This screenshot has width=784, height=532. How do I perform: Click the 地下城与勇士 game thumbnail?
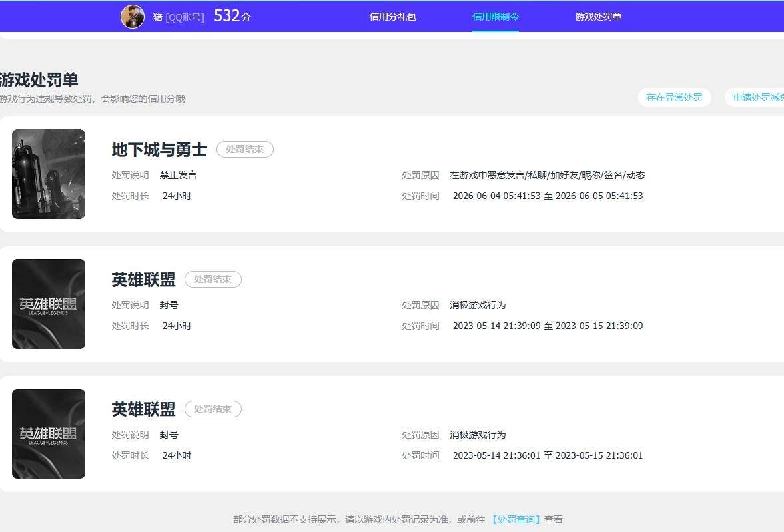coord(49,174)
